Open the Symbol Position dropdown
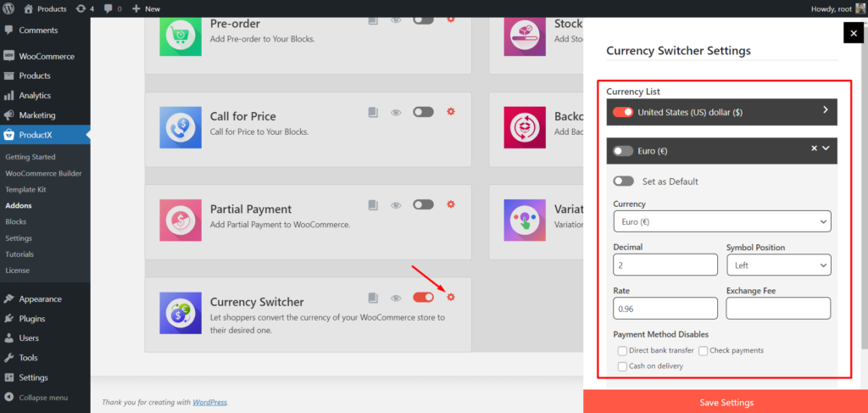Image resolution: width=868 pixels, height=413 pixels. coord(778,265)
